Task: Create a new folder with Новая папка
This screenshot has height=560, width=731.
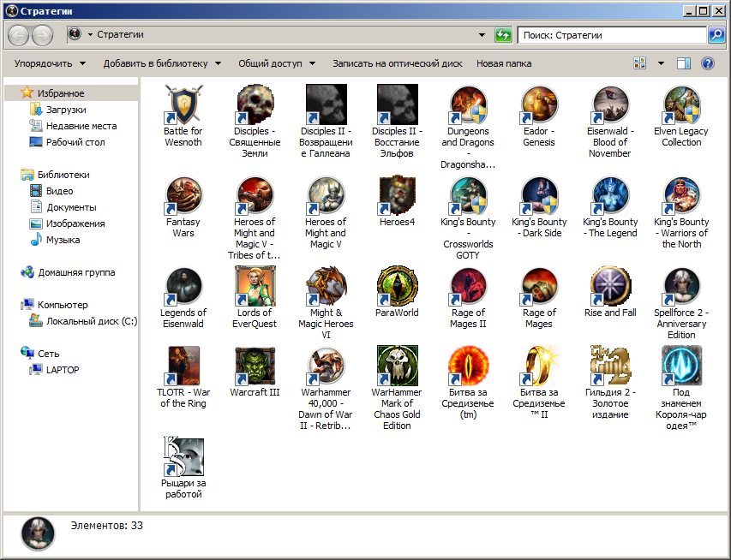Action: pyautogui.click(x=504, y=63)
